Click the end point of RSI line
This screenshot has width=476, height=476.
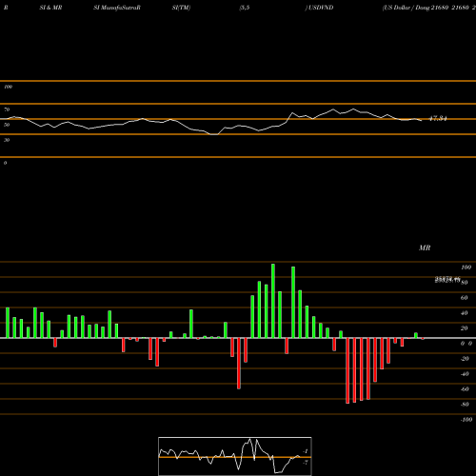(422, 120)
